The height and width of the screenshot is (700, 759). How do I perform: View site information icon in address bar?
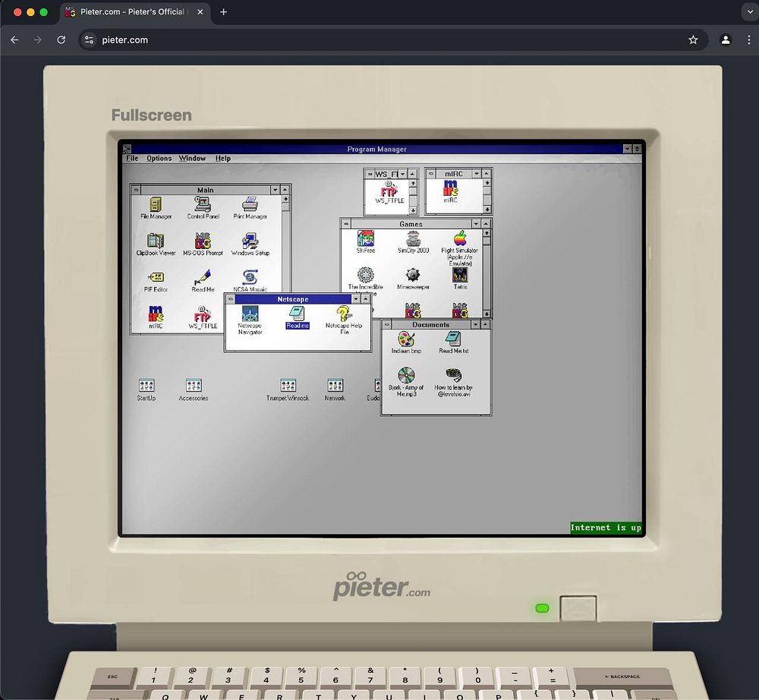(89, 39)
